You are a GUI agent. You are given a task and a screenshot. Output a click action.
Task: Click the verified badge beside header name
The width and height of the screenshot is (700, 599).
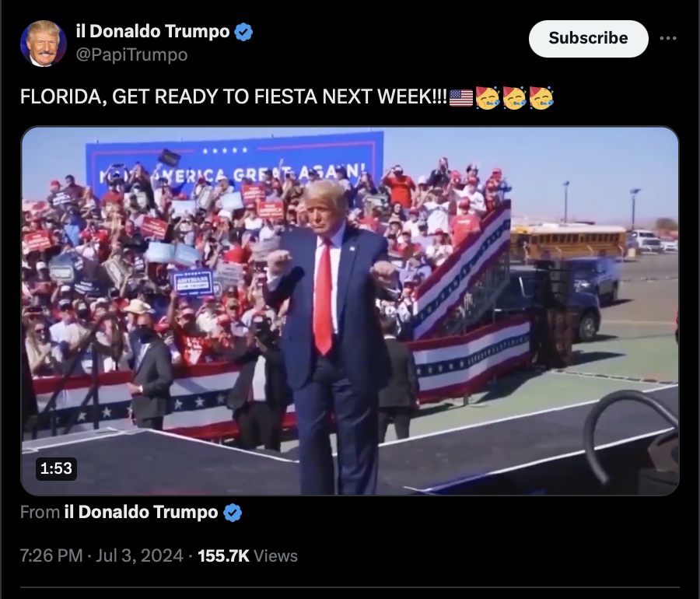(243, 32)
